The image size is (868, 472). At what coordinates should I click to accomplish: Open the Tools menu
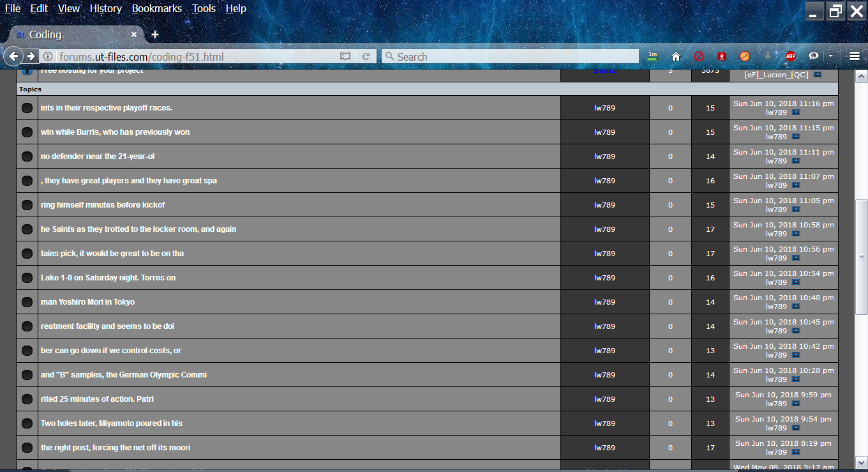[204, 9]
